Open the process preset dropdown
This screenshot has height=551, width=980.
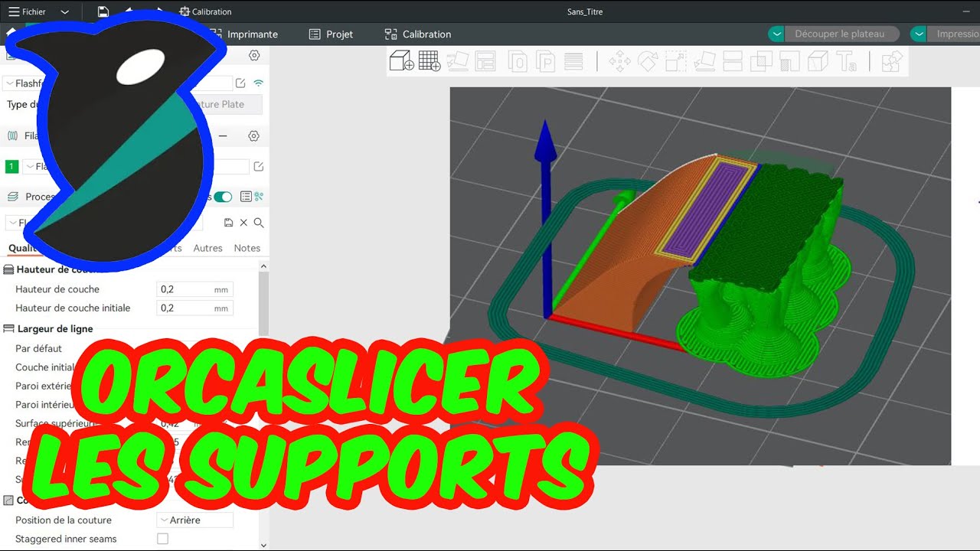[103, 223]
